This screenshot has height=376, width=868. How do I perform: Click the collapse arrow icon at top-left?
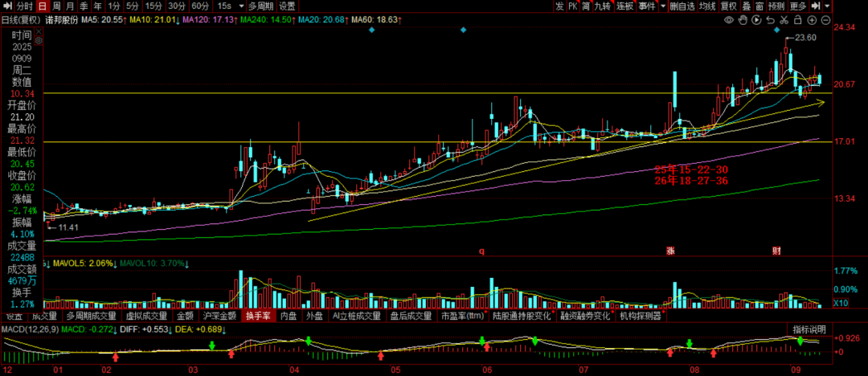6,6
